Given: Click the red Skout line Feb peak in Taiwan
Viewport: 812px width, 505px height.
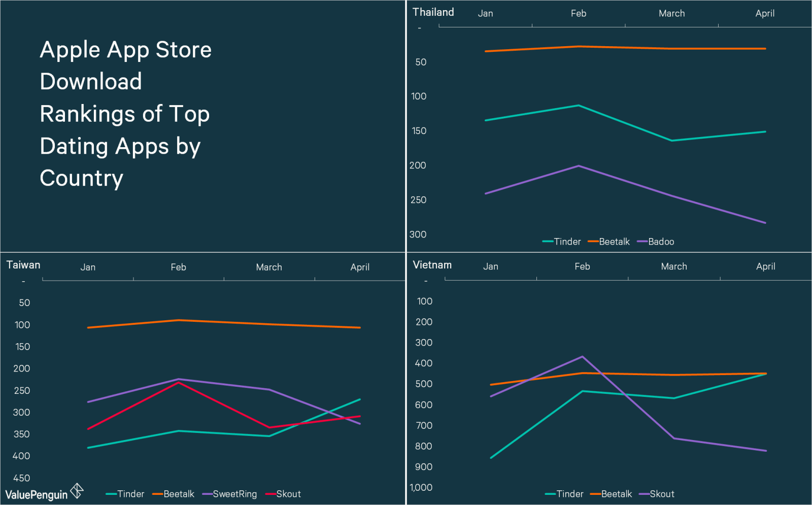Looking at the screenshot, I should click(179, 382).
